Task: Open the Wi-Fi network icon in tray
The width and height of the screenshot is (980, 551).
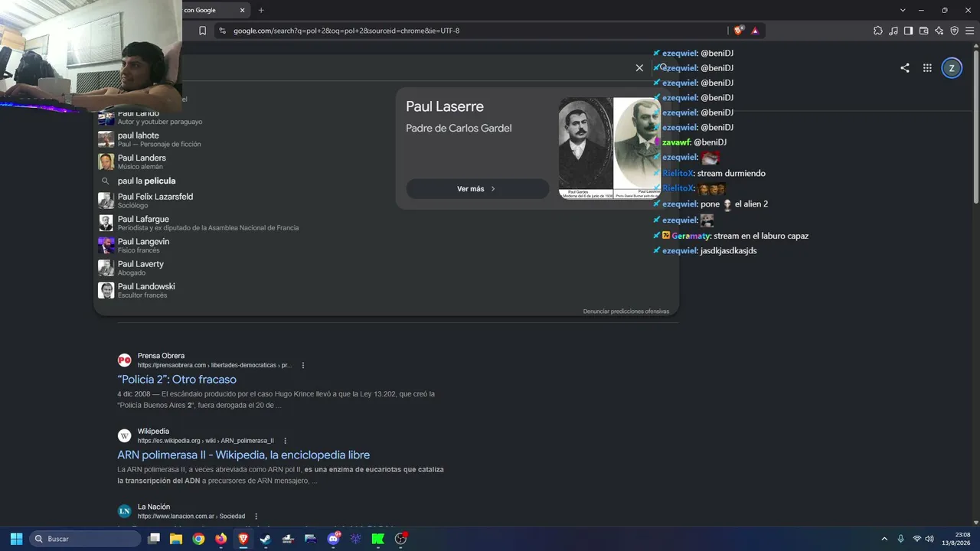Action: coord(917,539)
